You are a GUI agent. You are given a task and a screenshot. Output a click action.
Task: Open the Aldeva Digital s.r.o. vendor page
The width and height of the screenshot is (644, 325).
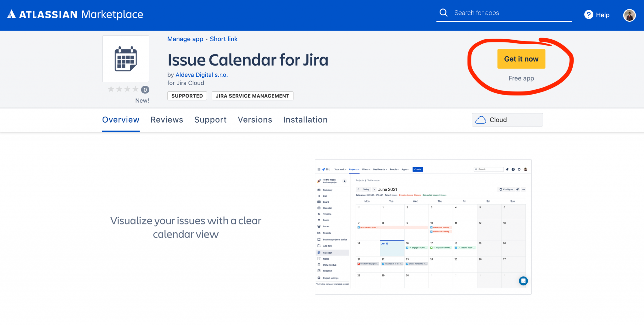(202, 75)
